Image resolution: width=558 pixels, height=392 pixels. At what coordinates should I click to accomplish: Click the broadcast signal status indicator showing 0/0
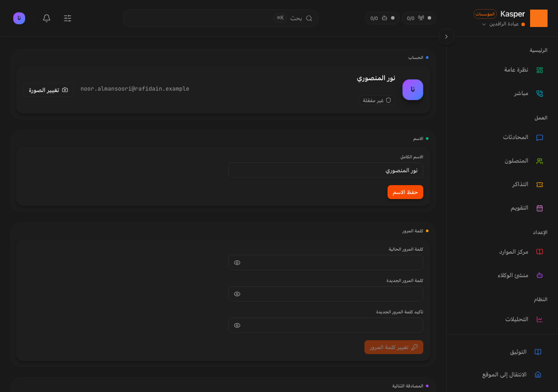coord(419,18)
